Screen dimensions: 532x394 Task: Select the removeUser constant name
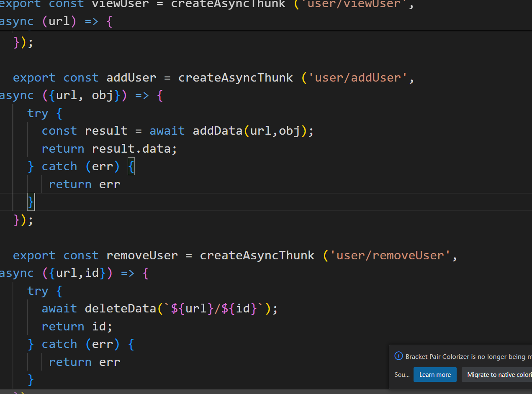142,256
